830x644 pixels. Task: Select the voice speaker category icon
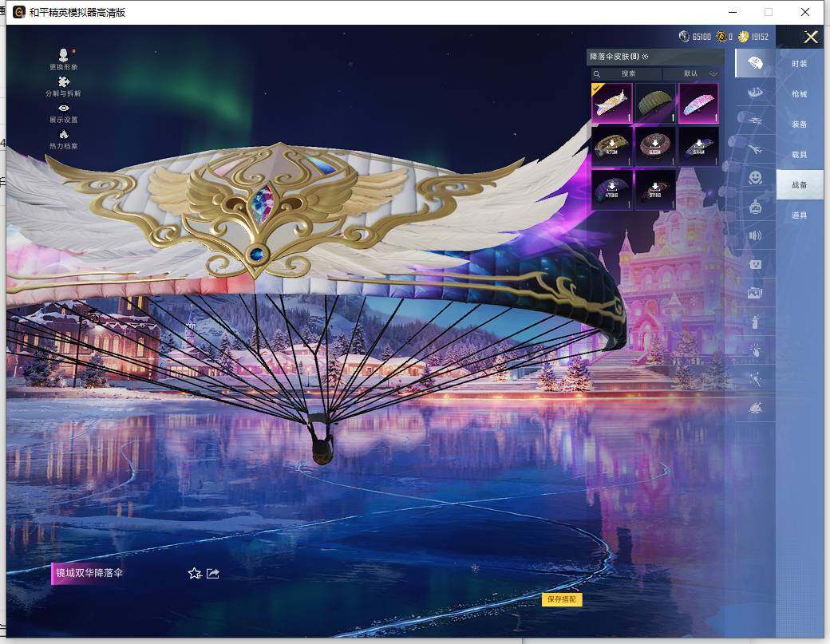(x=755, y=235)
